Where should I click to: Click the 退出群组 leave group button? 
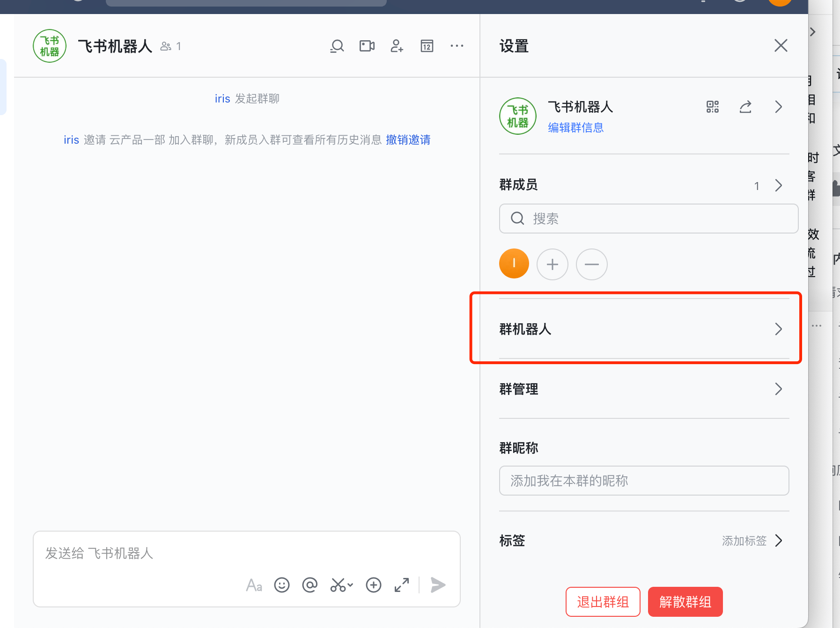click(x=603, y=602)
